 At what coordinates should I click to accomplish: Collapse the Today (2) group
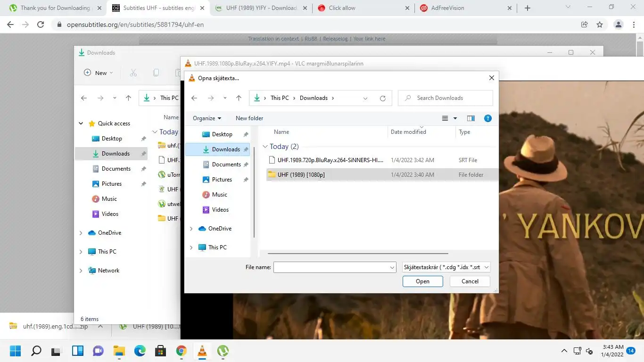265,147
